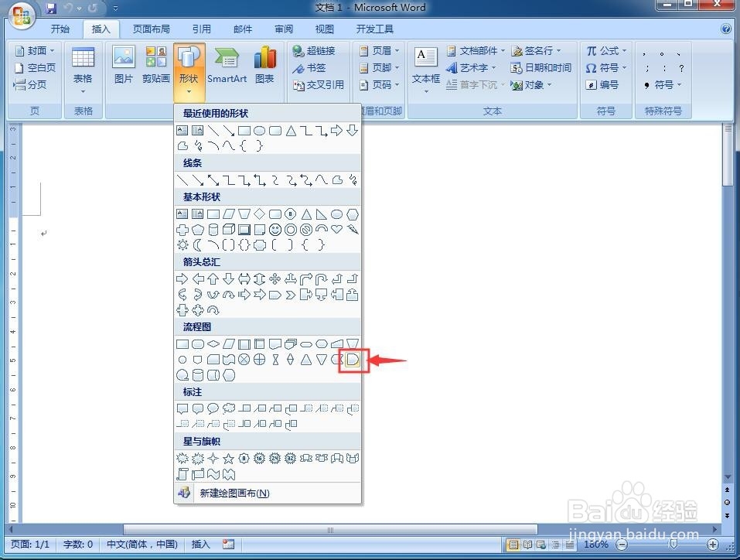Select the 16-point star shape
The image size is (740, 560).
(x=259, y=458)
